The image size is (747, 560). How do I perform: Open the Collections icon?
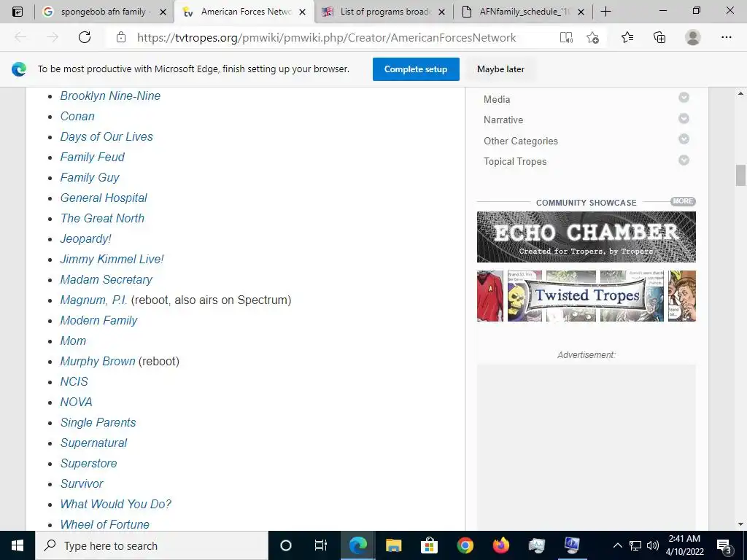(x=659, y=37)
